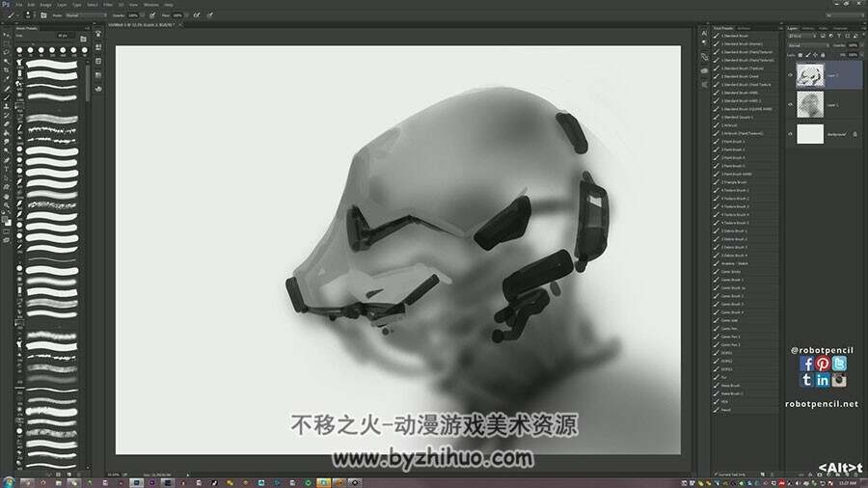868x488 pixels.
Task: Open the layer filter Kind dropdown
Action: pos(802,36)
